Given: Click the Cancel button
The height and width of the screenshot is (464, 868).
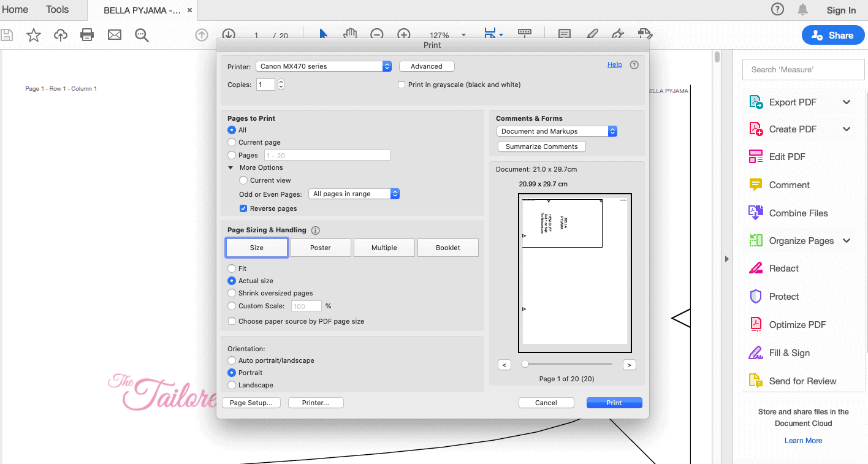Looking at the screenshot, I should (x=546, y=403).
